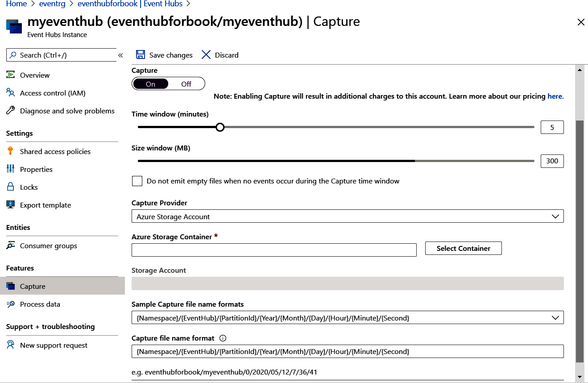Click the Discard X icon
This screenshot has width=588, height=383.
pyautogui.click(x=206, y=54)
